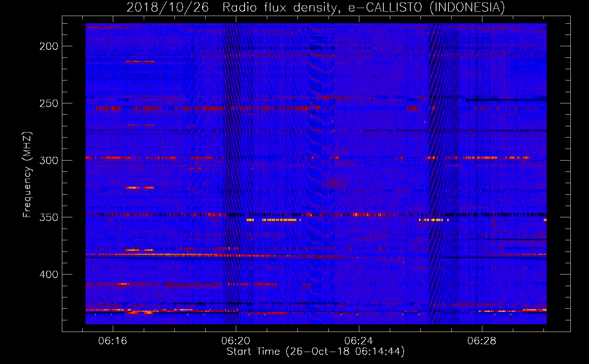Select the 250 frequency tick label
589x364 pixels.
[x=49, y=103]
